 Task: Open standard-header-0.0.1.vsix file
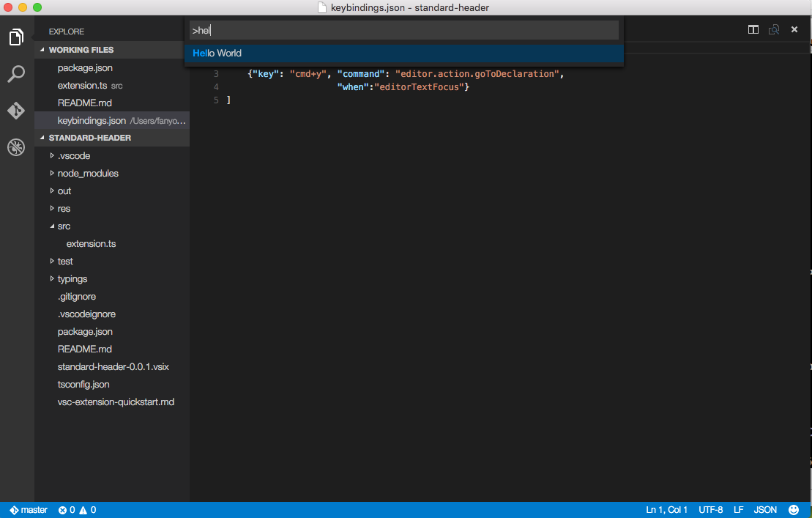point(112,367)
